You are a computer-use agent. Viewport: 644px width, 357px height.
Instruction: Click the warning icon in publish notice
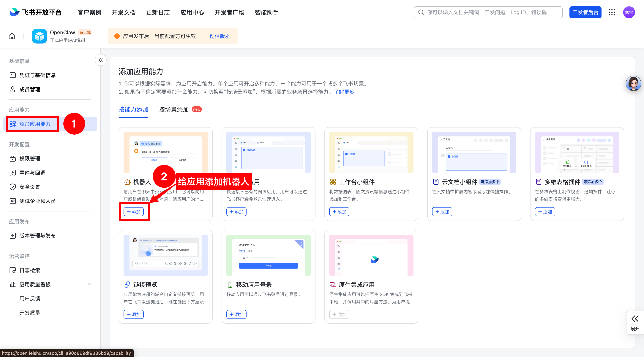[x=117, y=36]
